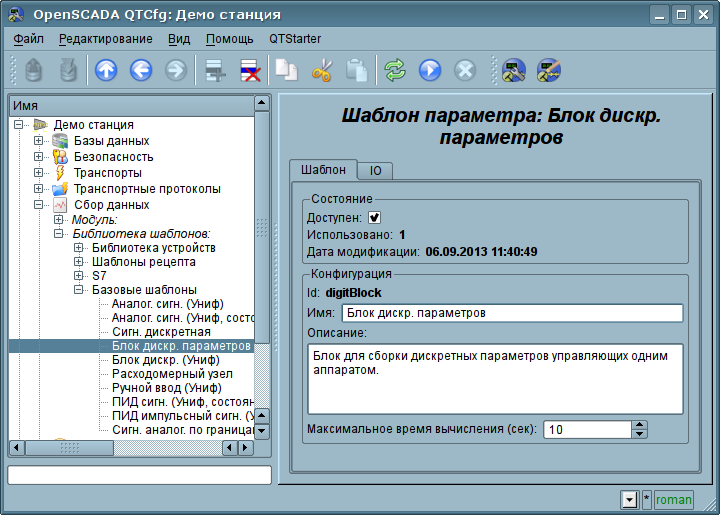
Task: Expand the Библиотека устройств node
Action: [x=79, y=247]
